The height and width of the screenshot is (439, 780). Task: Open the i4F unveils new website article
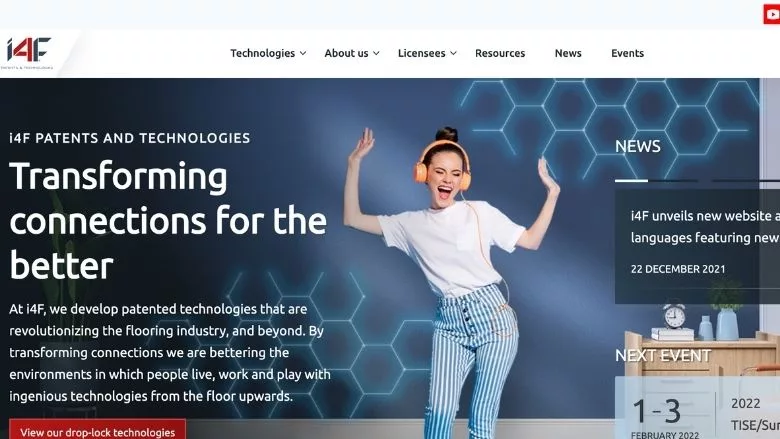click(x=704, y=227)
